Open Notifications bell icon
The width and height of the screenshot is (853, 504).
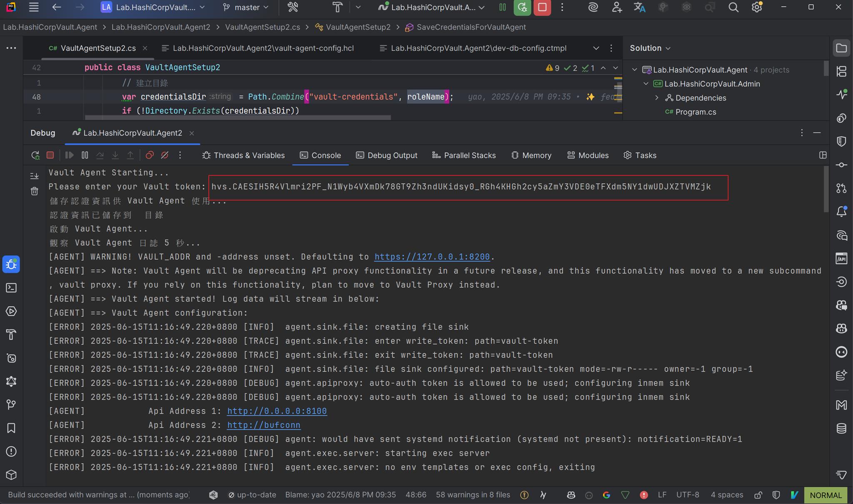(x=841, y=212)
